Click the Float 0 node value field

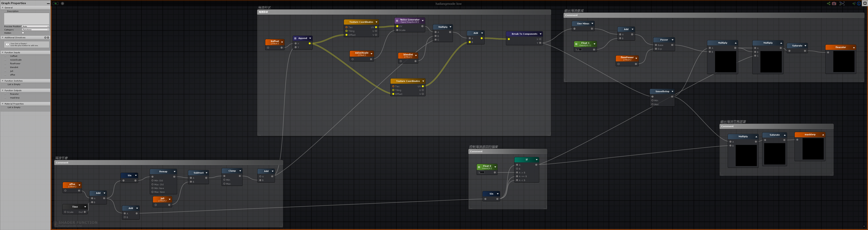pyautogui.click(x=481, y=172)
